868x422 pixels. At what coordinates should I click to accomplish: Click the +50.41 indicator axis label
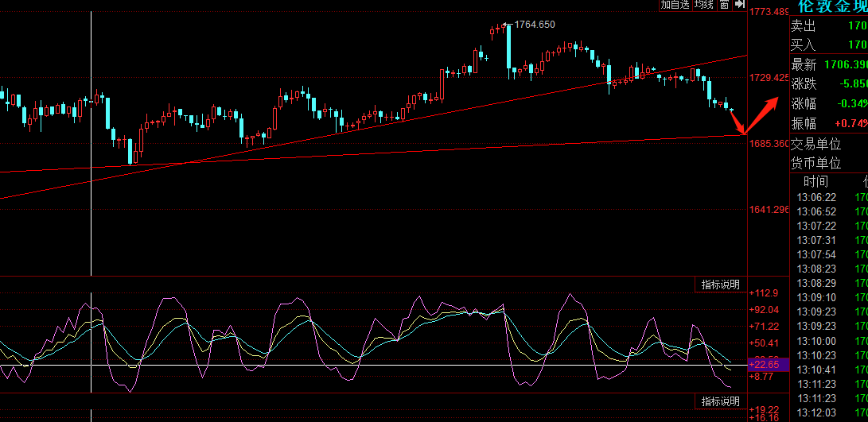[763, 343]
